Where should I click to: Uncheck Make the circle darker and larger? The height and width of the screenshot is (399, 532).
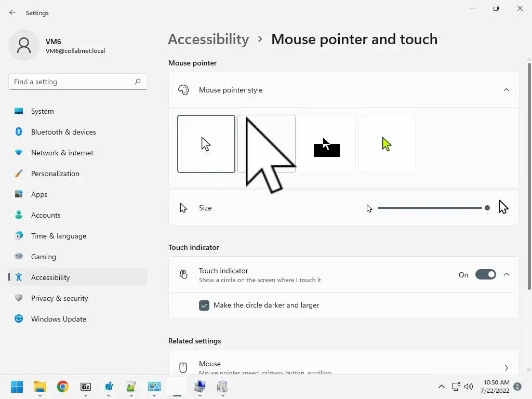click(x=204, y=305)
